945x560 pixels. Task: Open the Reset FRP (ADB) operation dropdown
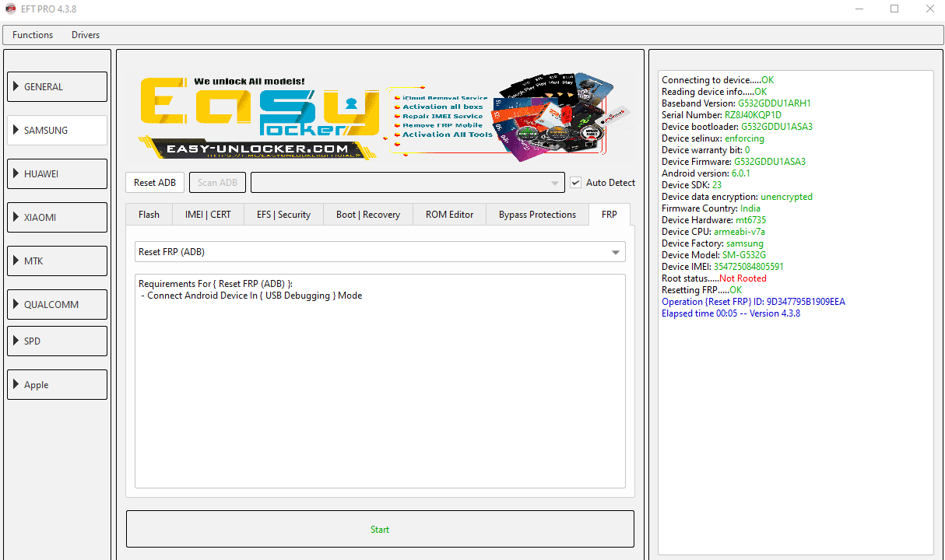tap(380, 252)
